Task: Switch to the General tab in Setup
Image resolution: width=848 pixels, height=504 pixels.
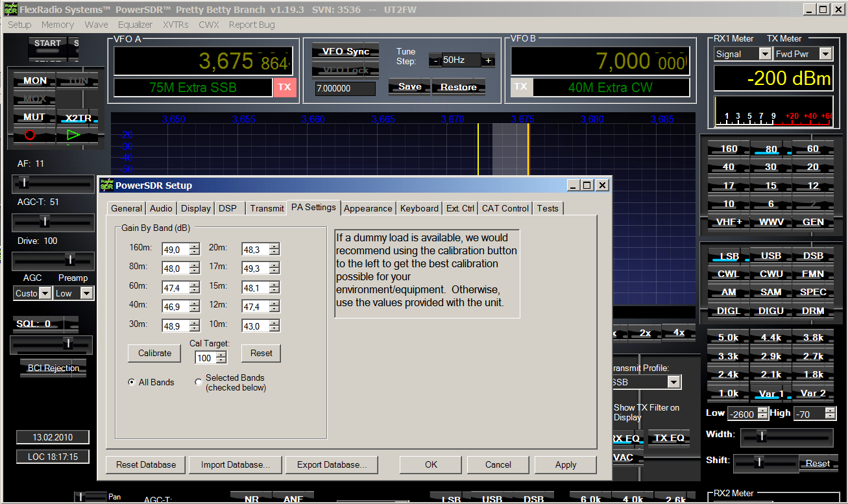Action: coord(127,208)
